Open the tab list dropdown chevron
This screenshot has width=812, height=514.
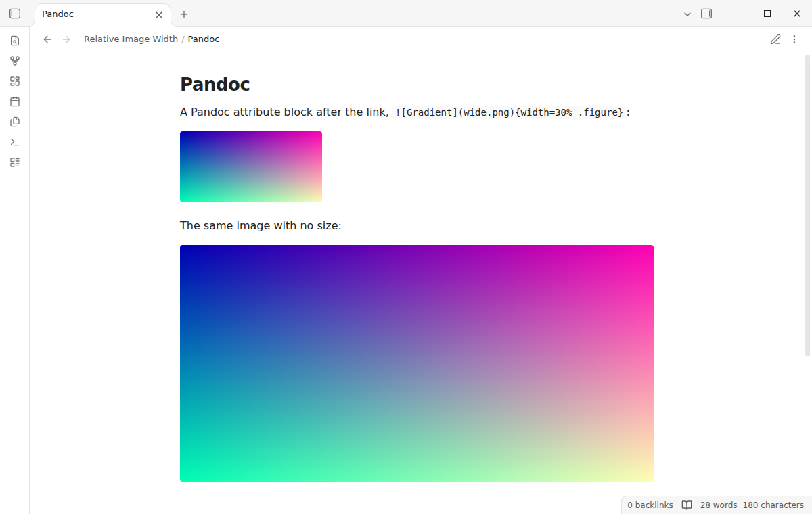click(687, 14)
